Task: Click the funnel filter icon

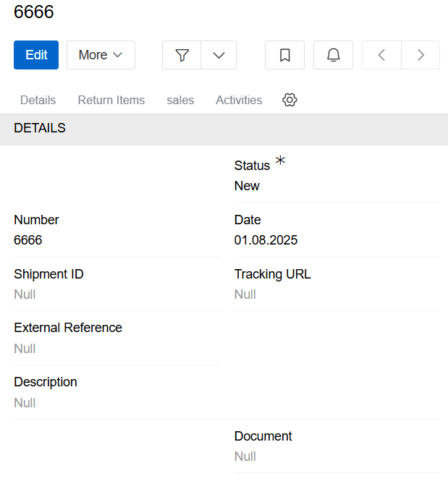Action: pyautogui.click(x=182, y=55)
